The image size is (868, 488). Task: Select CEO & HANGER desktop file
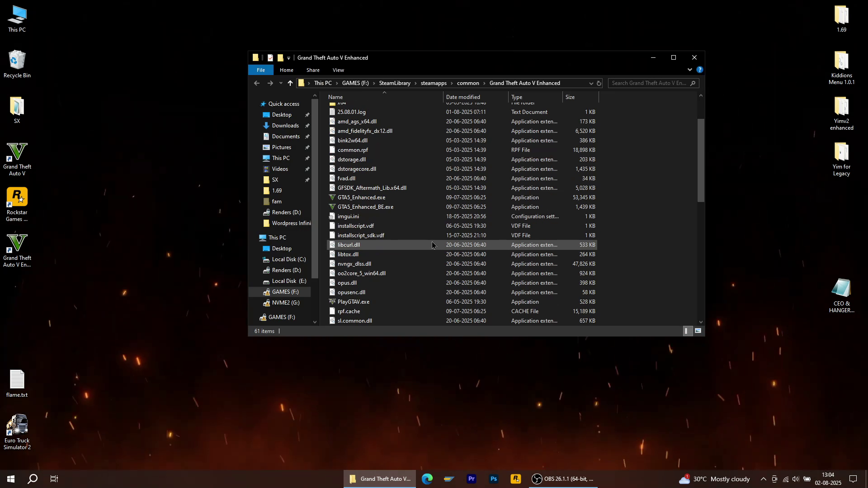point(841,296)
